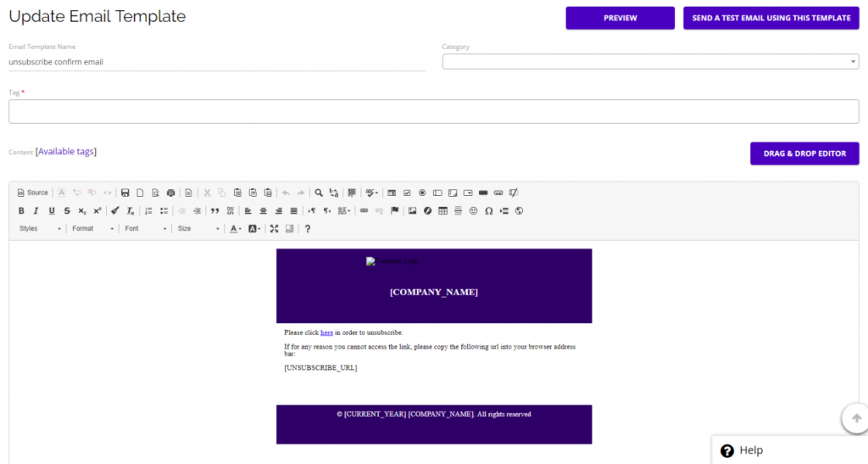This screenshot has height=464, width=868.
Task: Open the spell check dropdown
Action: [x=371, y=193]
